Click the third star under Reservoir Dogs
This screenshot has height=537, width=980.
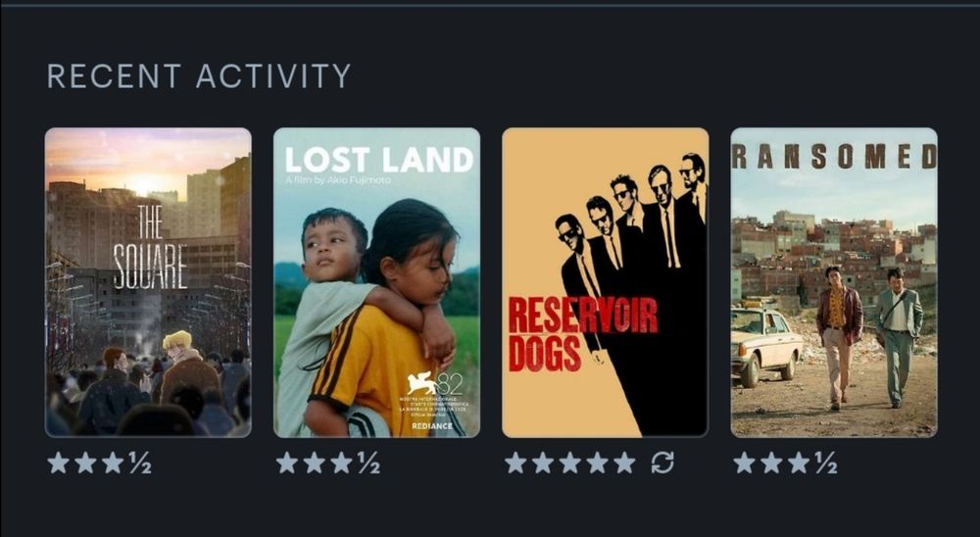tap(570, 463)
